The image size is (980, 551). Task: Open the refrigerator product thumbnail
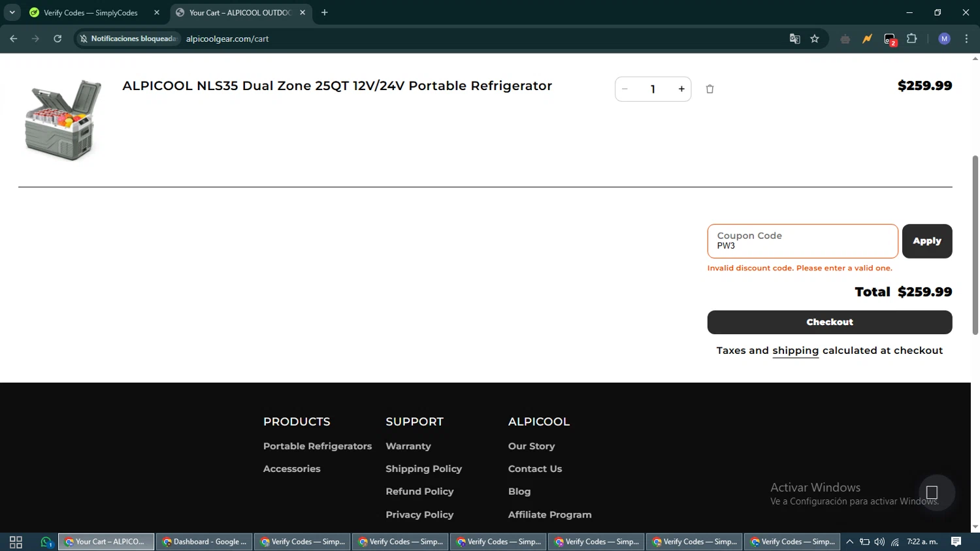click(63, 120)
